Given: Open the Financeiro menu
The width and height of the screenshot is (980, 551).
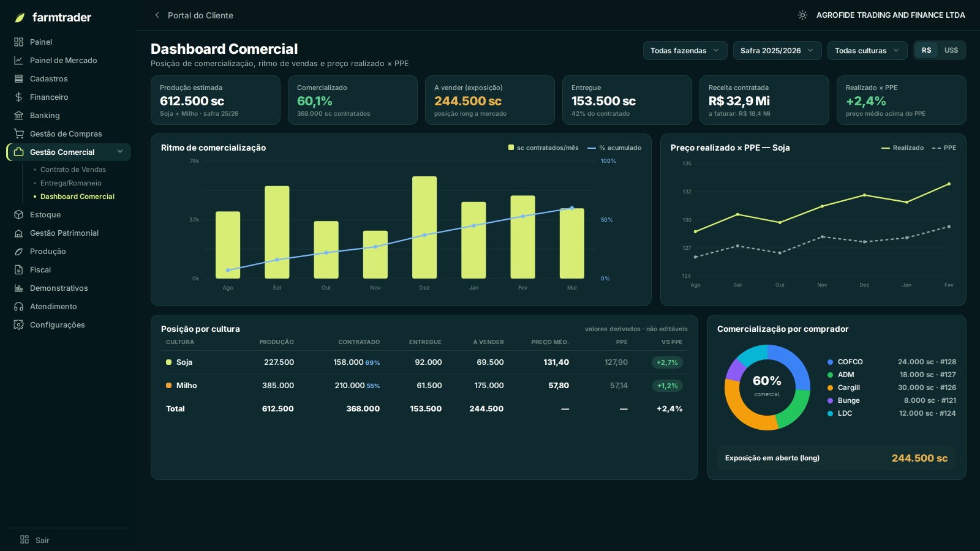Looking at the screenshot, I should [49, 97].
